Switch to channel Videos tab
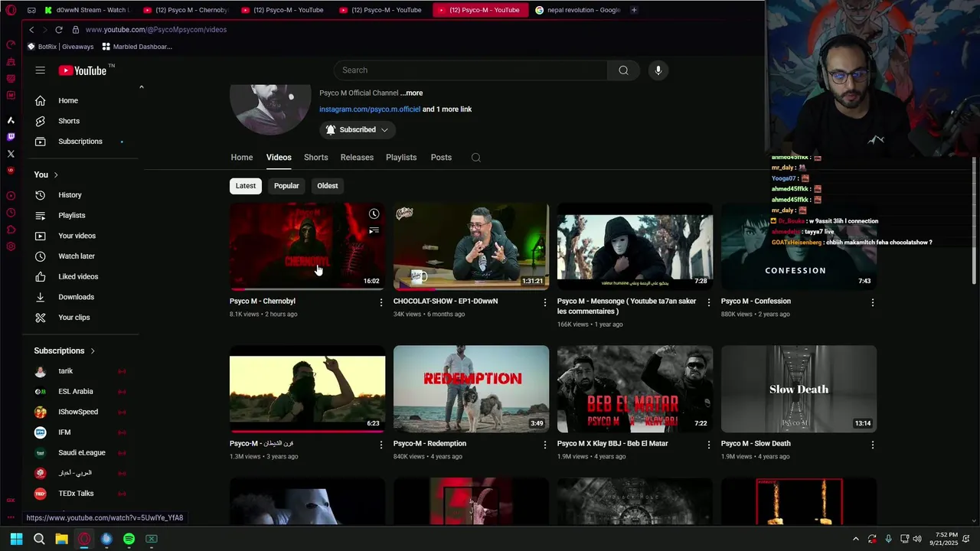Screen dimensions: 980x551 (x=279, y=158)
